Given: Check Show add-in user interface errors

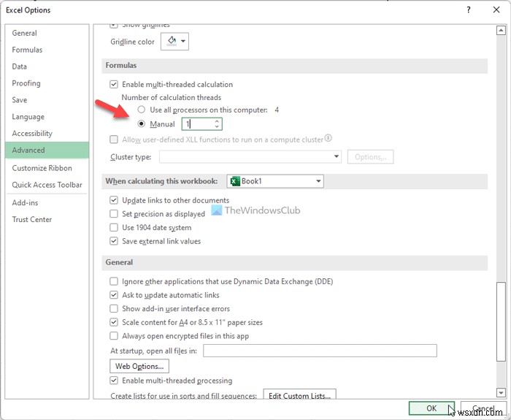Looking at the screenshot, I should 113,309.
